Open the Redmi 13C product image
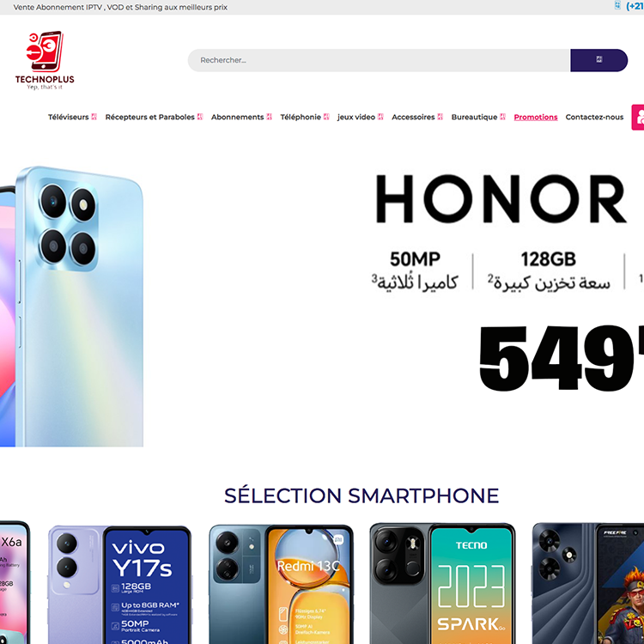 281,584
